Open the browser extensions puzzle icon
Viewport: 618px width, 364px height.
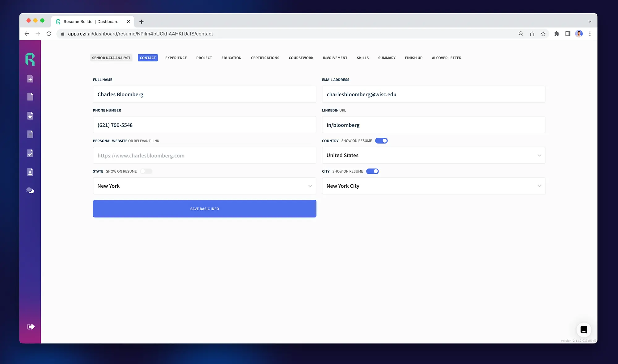pos(557,34)
